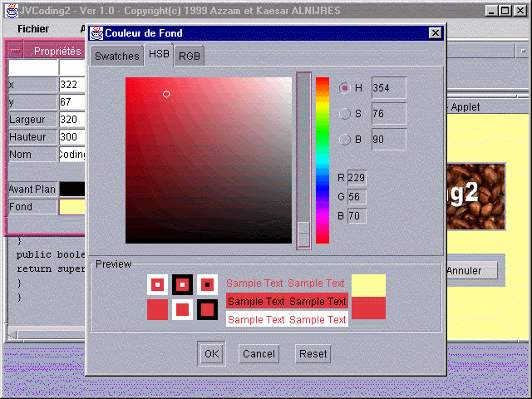Select the S saturation radio button
Screen dimensions: 532x399
point(345,114)
